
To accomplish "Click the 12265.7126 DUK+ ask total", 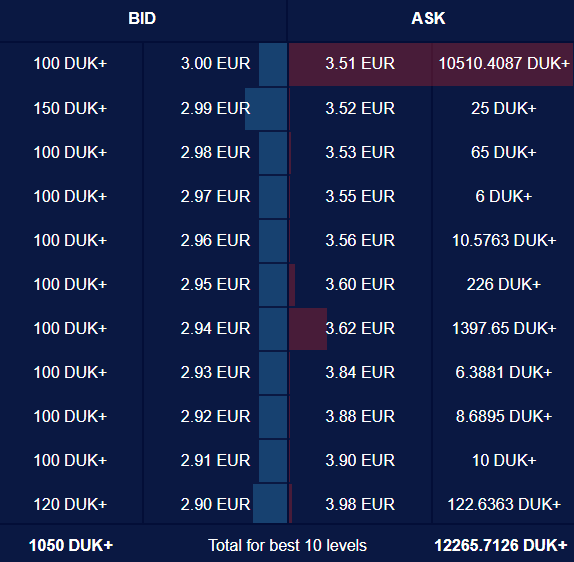I will point(500,545).
